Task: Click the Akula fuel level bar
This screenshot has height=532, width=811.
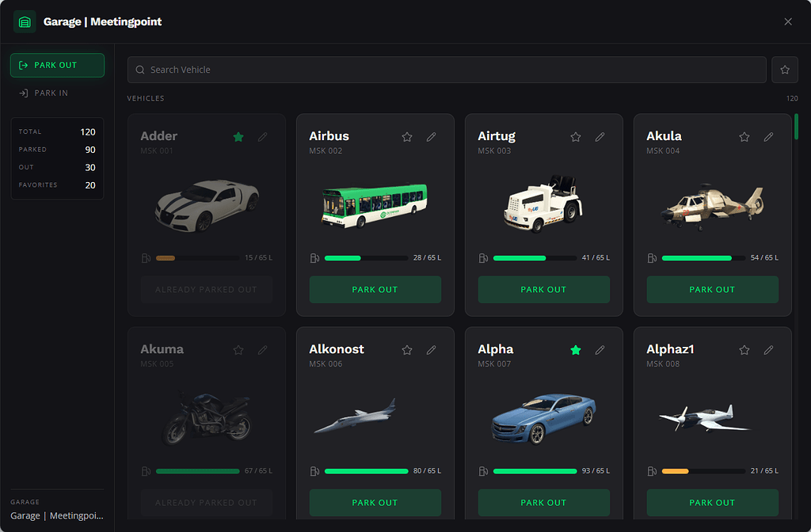Action: (703, 258)
